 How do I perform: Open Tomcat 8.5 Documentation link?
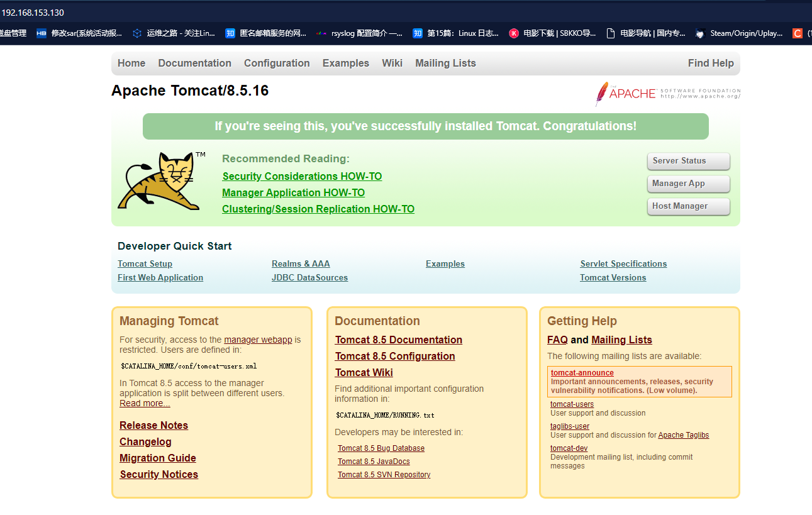(399, 340)
